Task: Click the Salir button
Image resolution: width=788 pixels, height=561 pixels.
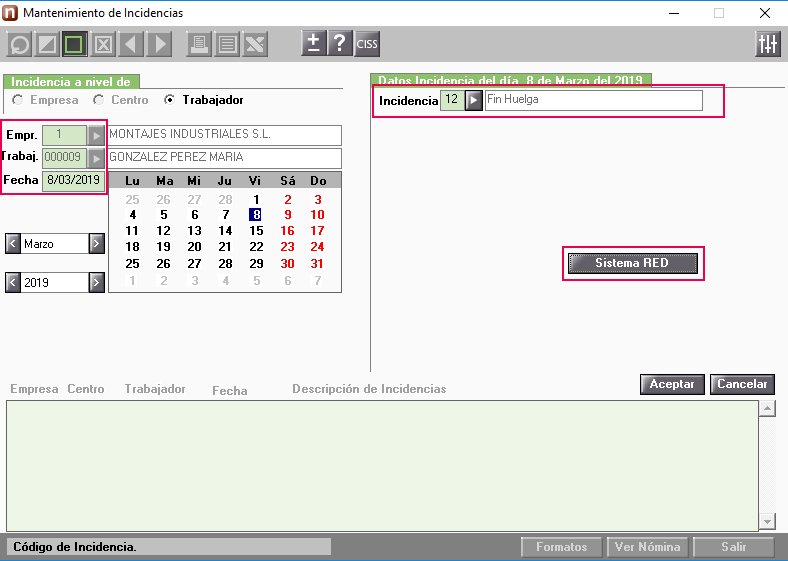Action: coord(734,547)
